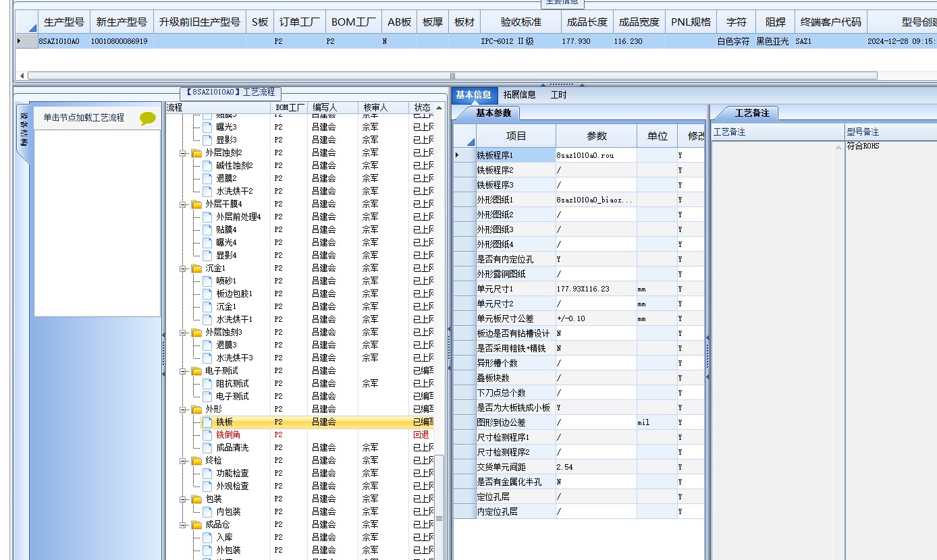This screenshot has width=937, height=560.
Task: Click the 验收标准 column header
Action: [521, 22]
